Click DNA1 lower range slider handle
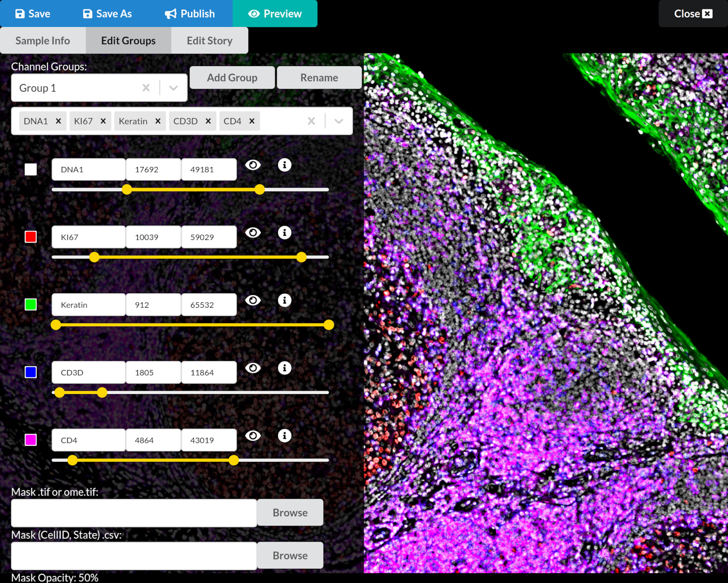 coord(127,189)
